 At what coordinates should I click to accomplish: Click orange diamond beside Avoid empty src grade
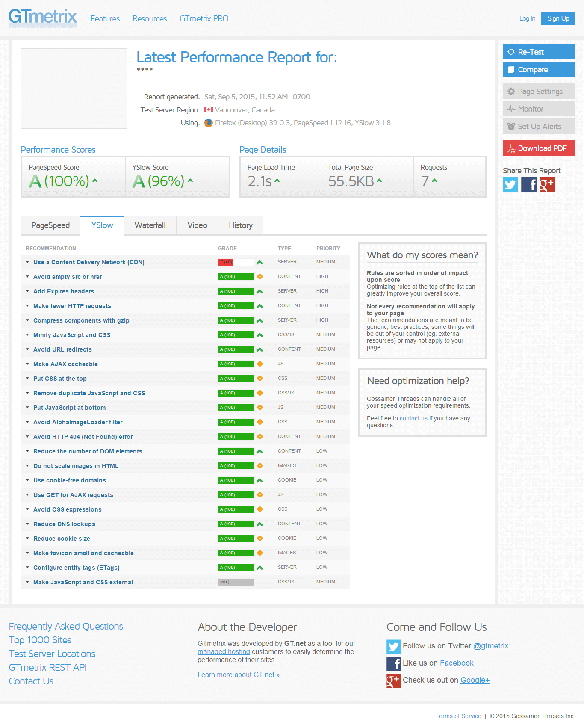260,277
